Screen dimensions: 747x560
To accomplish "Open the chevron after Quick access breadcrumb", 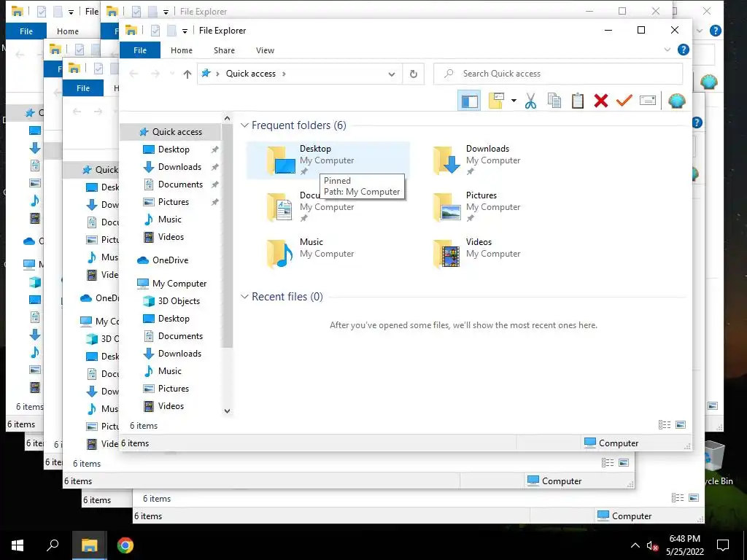I will click(x=284, y=74).
